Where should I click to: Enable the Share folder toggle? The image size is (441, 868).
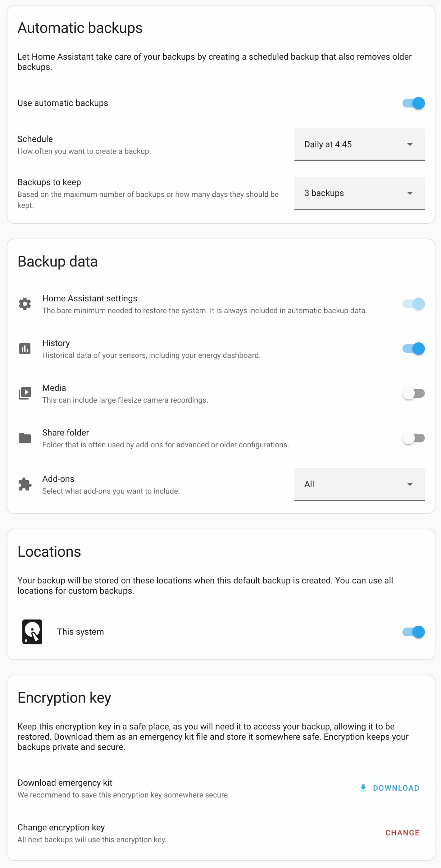[x=413, y=438]
